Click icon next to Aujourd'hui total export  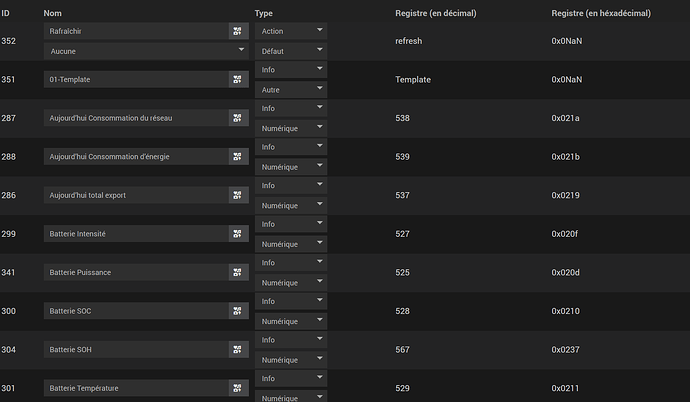237,195
